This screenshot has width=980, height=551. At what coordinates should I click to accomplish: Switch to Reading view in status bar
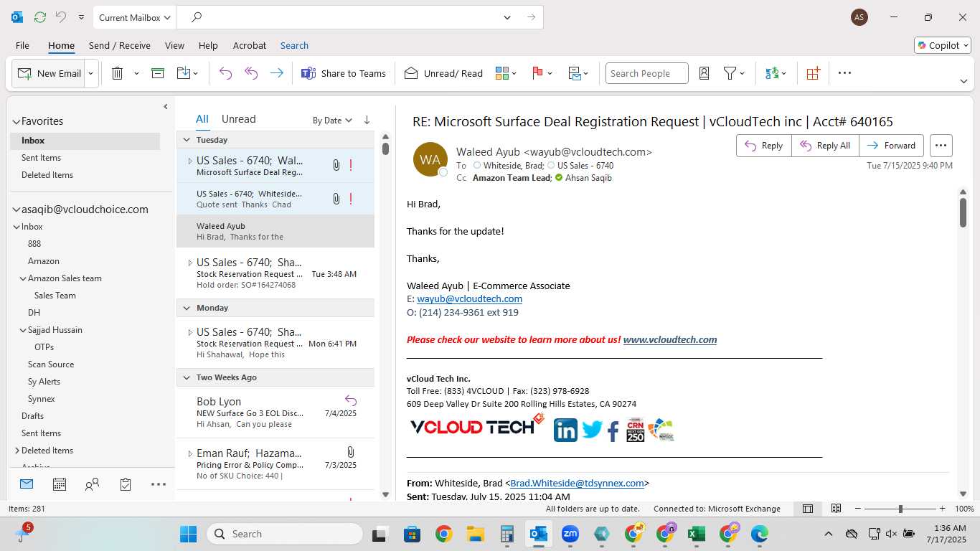[836, 509]
